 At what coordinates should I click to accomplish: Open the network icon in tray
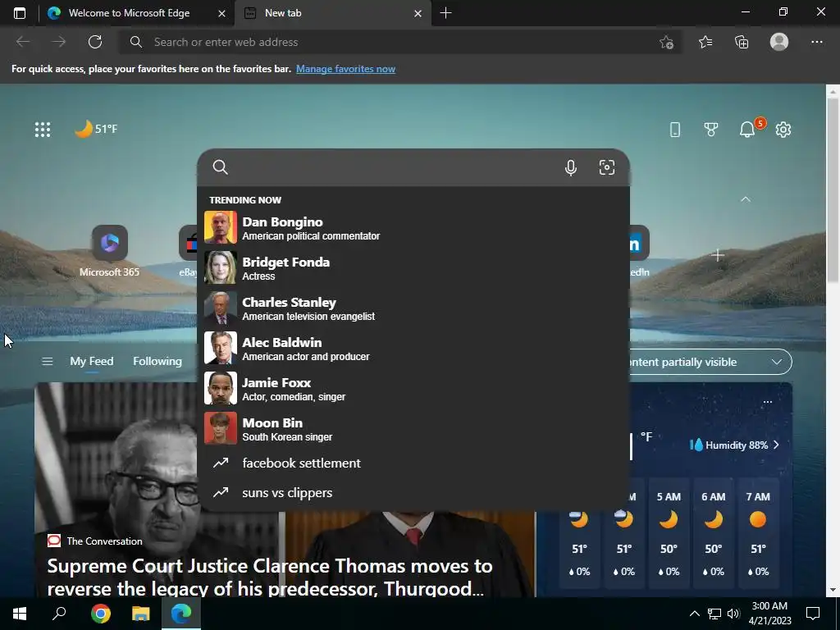pyautogui.click(x=714, y=614)
